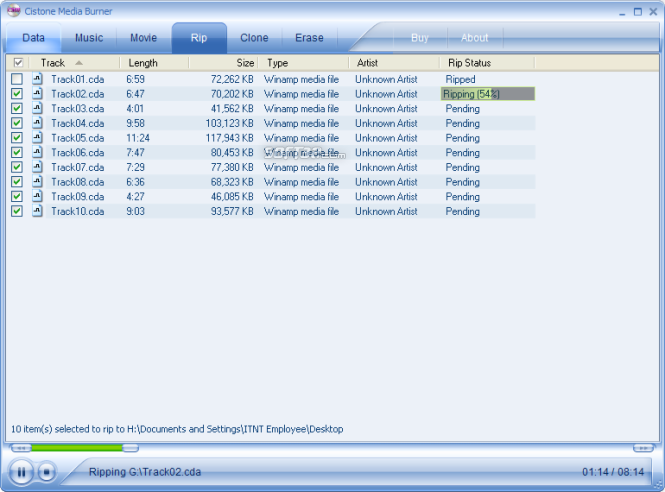Click the Track01.cda file icon
The width and height of the screenshot is (665, 492).
[38, 79]
